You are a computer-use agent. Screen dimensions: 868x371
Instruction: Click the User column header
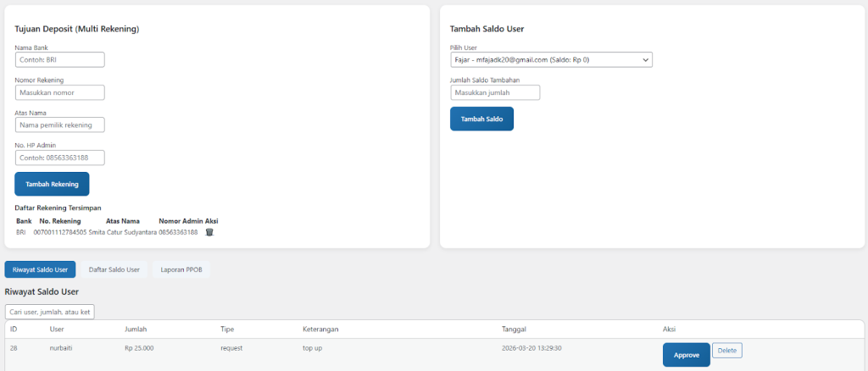(57, 329)
